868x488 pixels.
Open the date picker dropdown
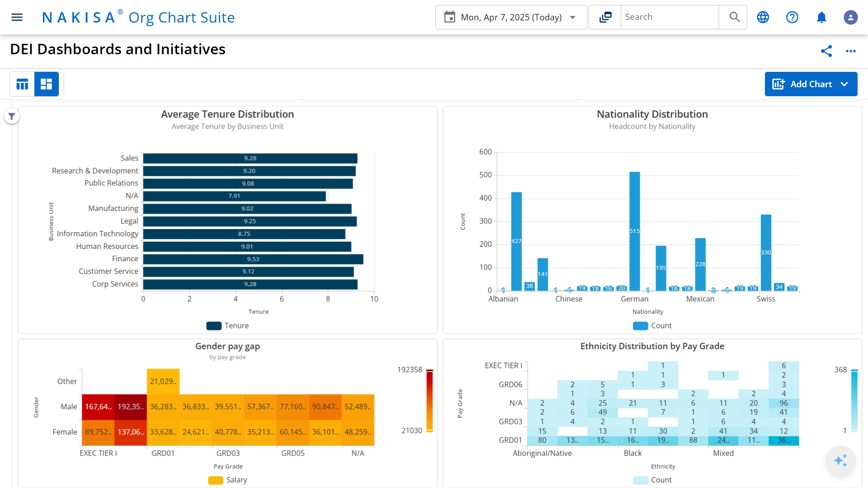[573, 17]
